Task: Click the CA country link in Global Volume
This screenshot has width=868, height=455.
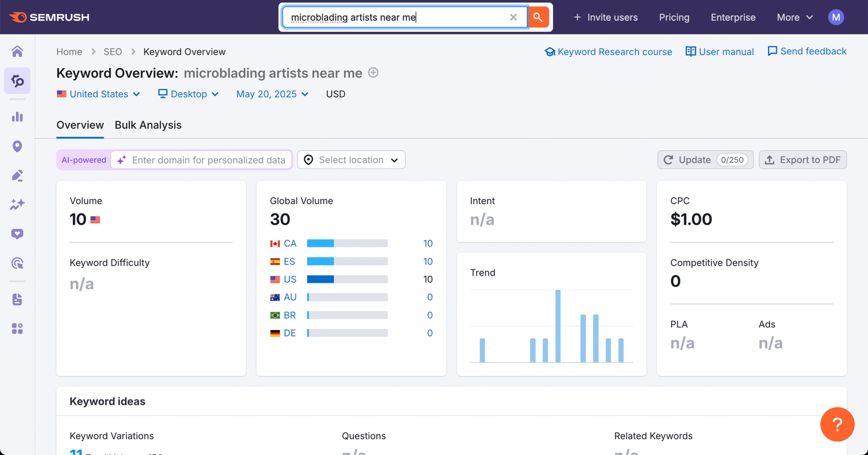Action: tap(290, 243)
